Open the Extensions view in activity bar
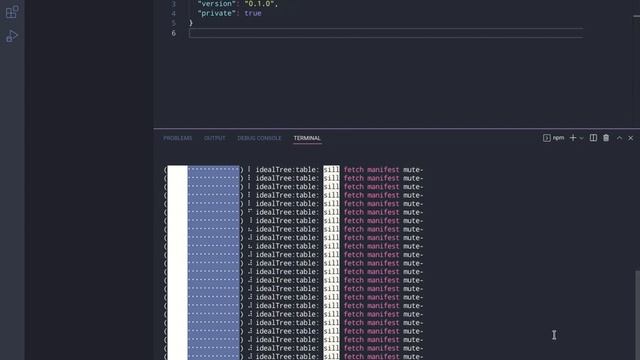This screenshot has height=360, width=640. [12, 11]
